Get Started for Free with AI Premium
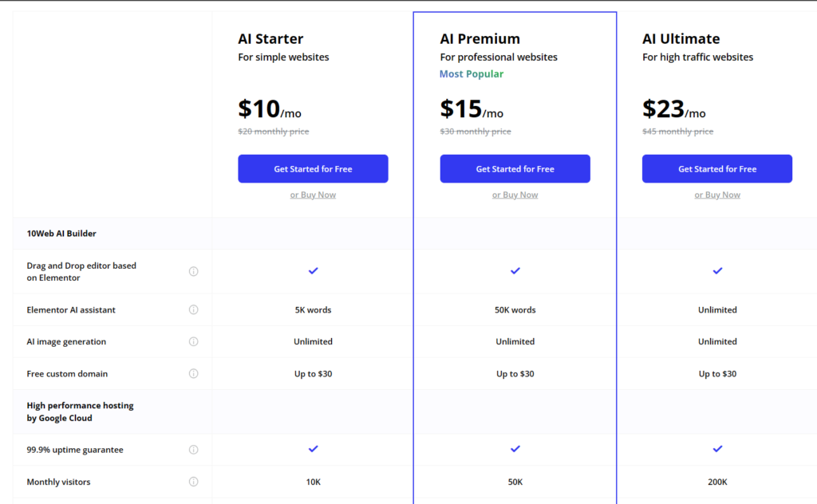817x504 pixels. pyautogui.click(x=515, y=169)
